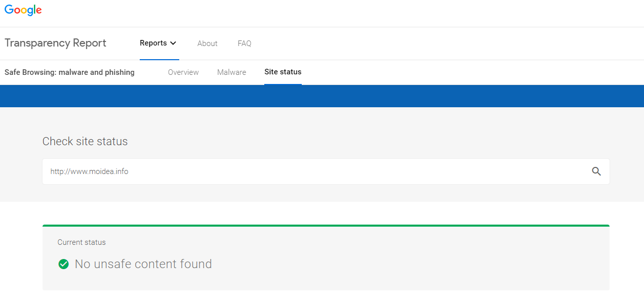Screen dimensions: 644x302
Task: Click the moidea.info URL text
Action: pyautogui.click(x=89, y=171)
